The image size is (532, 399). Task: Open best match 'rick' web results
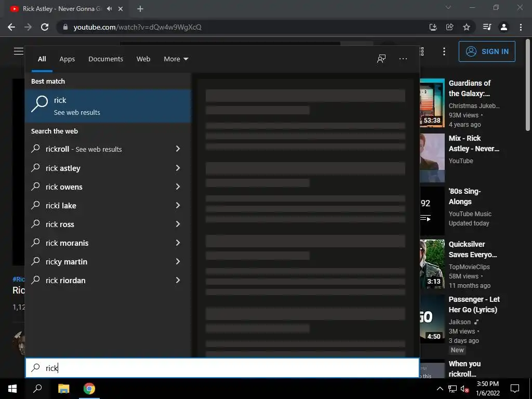click(x=108, y=106)
